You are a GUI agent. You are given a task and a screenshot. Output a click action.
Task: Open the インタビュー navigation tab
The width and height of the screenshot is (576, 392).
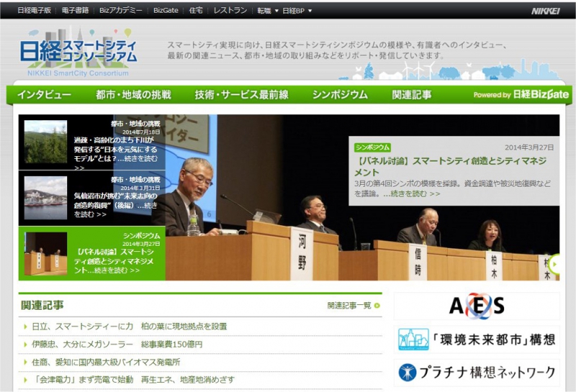coord(44,95)
